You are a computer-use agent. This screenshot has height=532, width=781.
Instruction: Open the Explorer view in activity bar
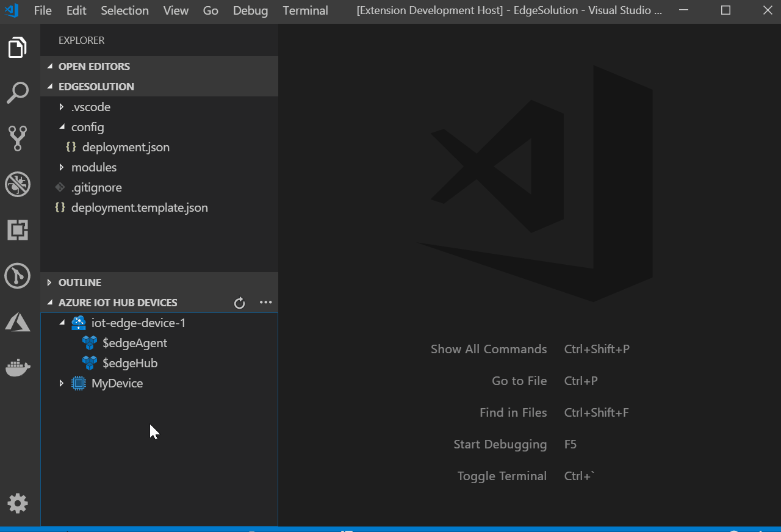[18, 48]
